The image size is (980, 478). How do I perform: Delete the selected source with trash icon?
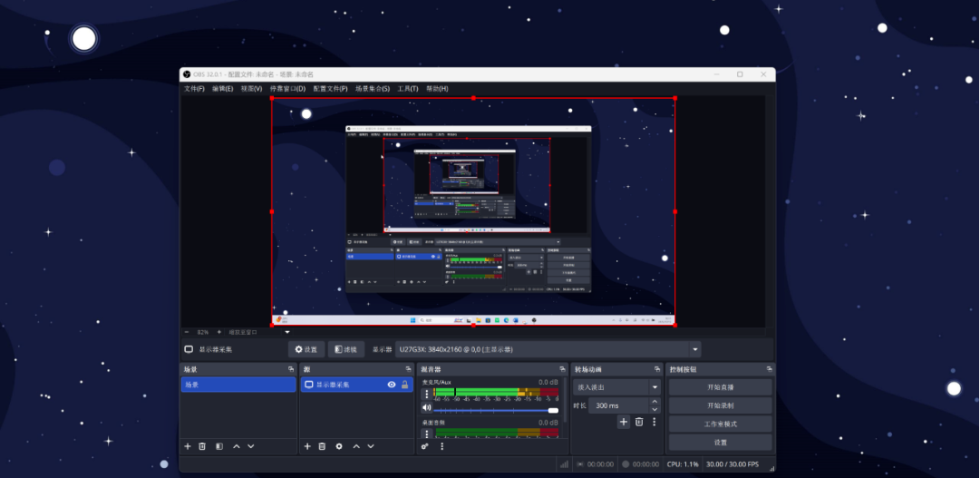pyautogui.click(x=322, y=446)
